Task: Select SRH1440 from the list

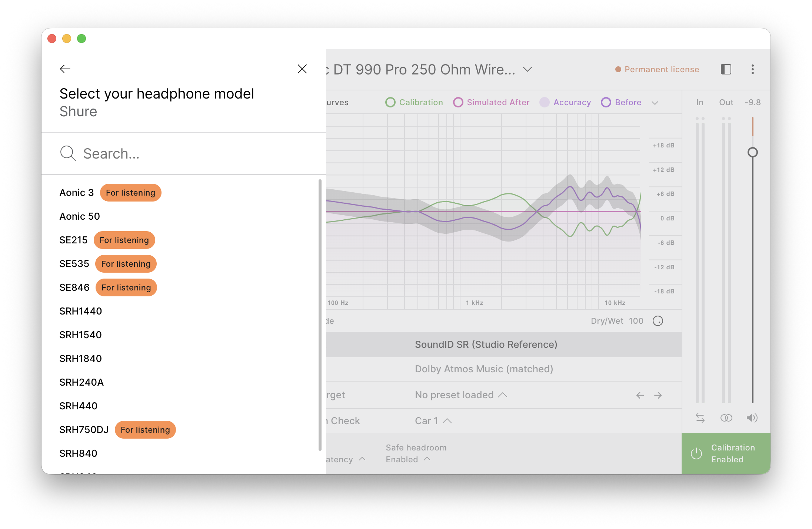Action: click(80, 311)
